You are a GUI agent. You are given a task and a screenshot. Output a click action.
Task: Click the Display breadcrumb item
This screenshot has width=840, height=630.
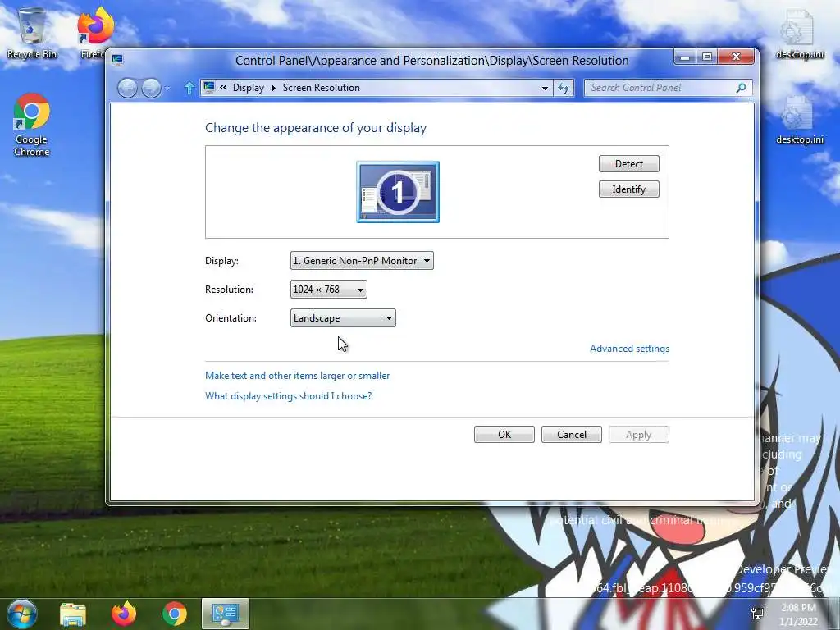click(248, 88)
